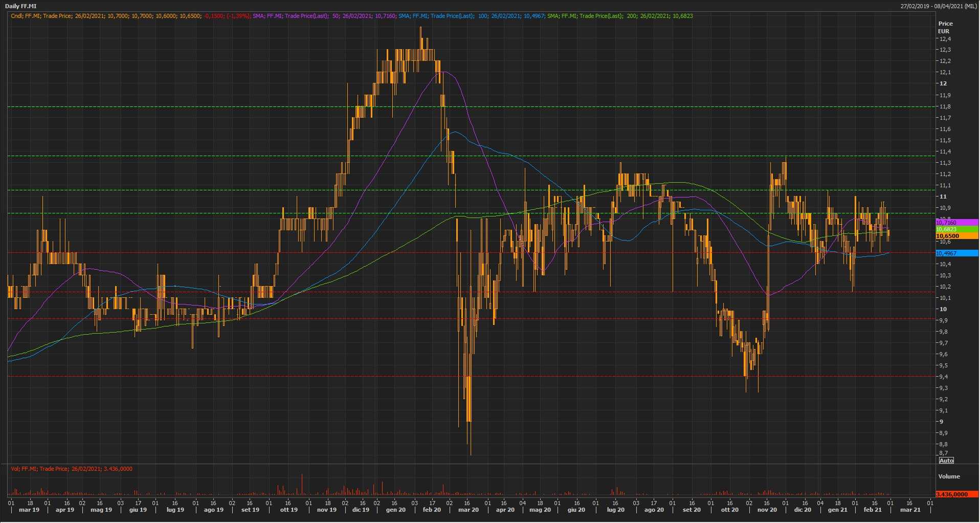Click the Vol FF.MI volume legend text
Screen dimensions: 980x523
click(72, 469)
